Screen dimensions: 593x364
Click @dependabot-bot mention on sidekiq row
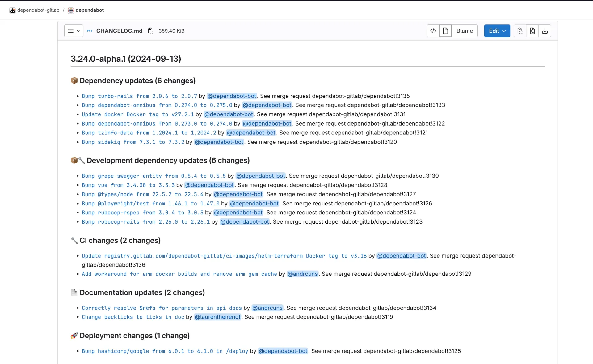[219, 142]
